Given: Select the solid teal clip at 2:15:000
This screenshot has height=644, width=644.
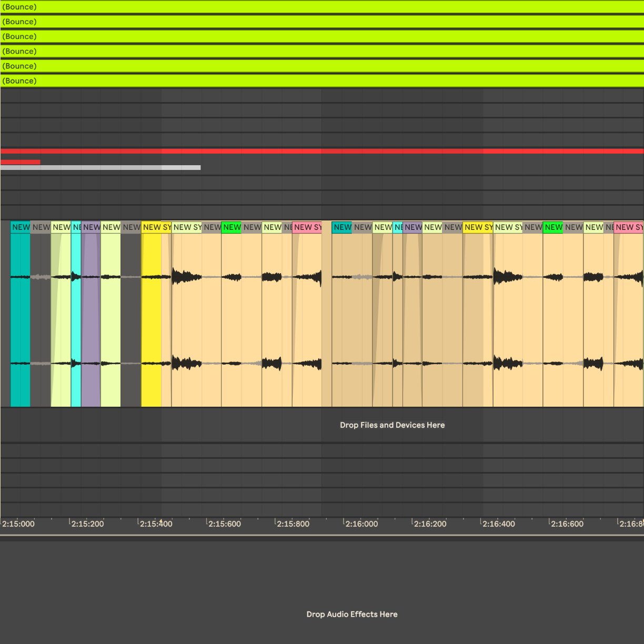Looking at the screenshot, I should click(21, 316).
